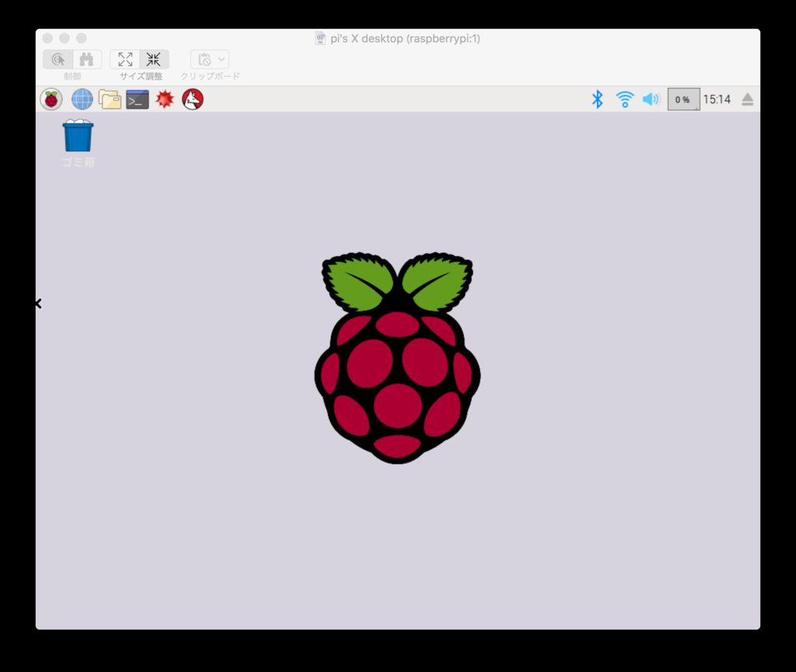Toggle control mode pointer button
This screenshot has width=796, height=672.
(x=58, y=60)
